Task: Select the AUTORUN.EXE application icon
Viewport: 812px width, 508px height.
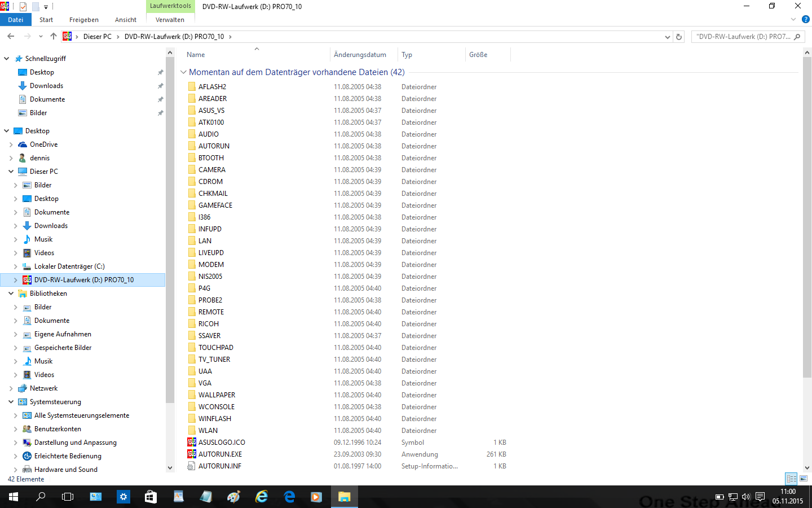Action: point(192,454)
